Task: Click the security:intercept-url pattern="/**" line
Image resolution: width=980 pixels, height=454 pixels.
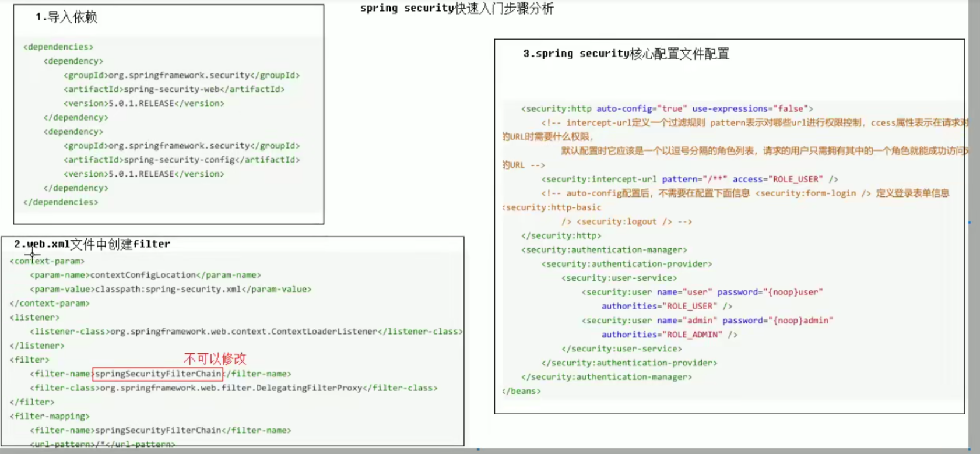Action: pos(690,179)
